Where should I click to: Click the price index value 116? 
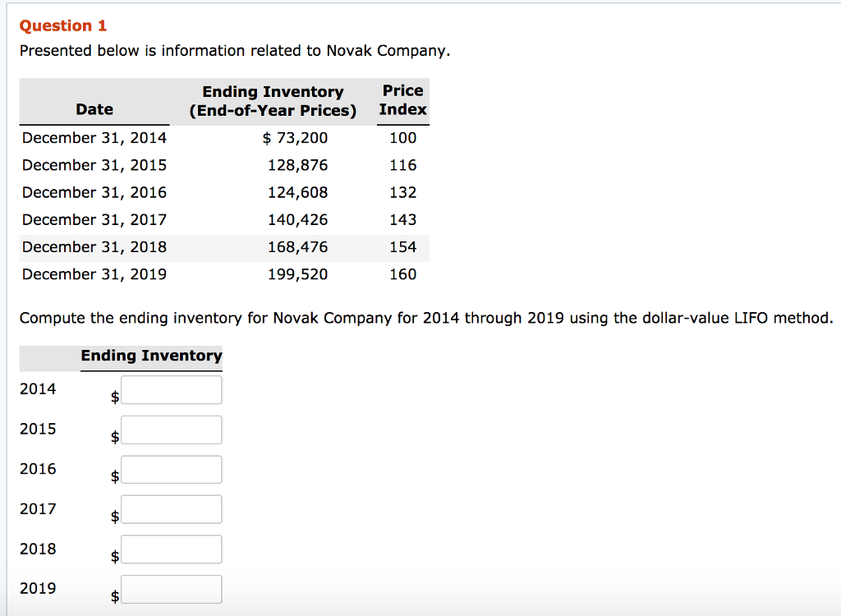click(x=402, y=165)
